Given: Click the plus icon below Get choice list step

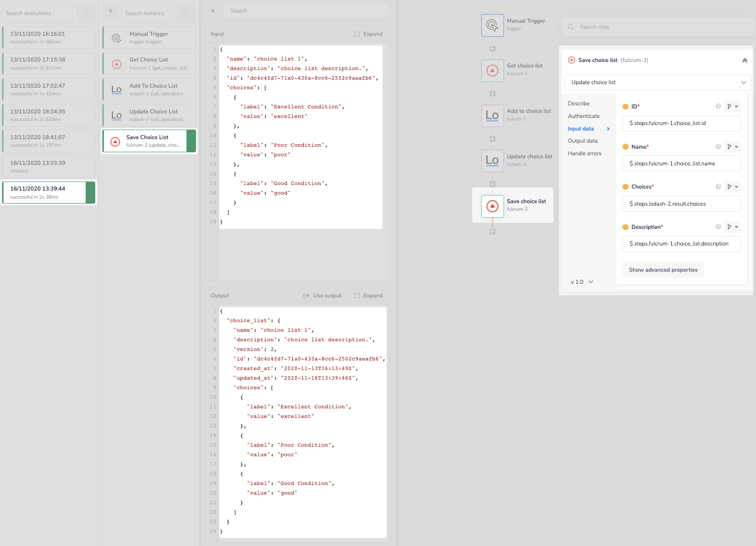Looking at the screenshot, I should (492, 93).
